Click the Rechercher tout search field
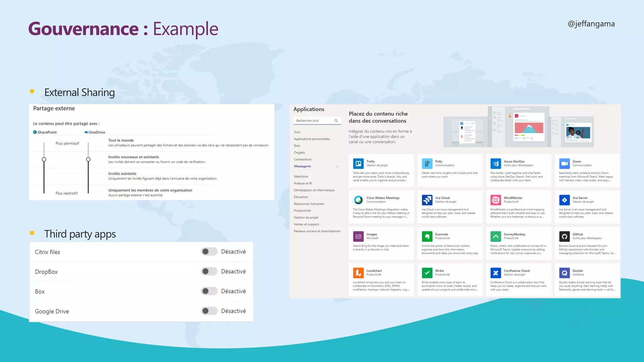 tap(317, 121)
